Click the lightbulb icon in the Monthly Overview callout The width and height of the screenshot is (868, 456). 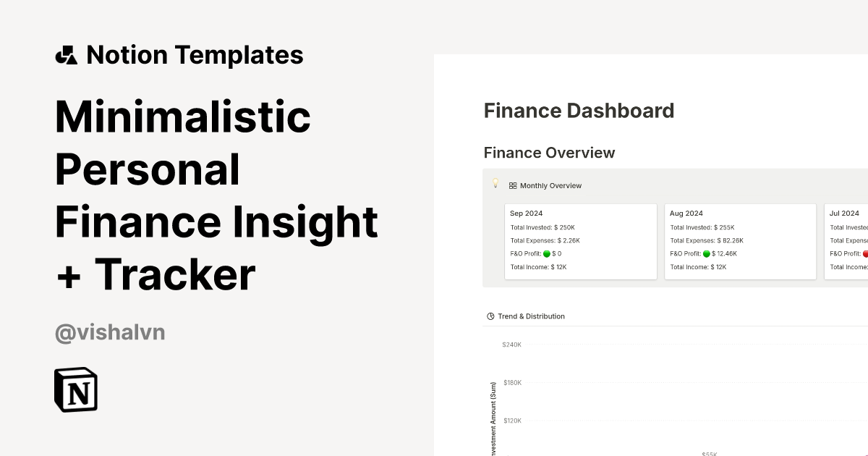[495, 184]
